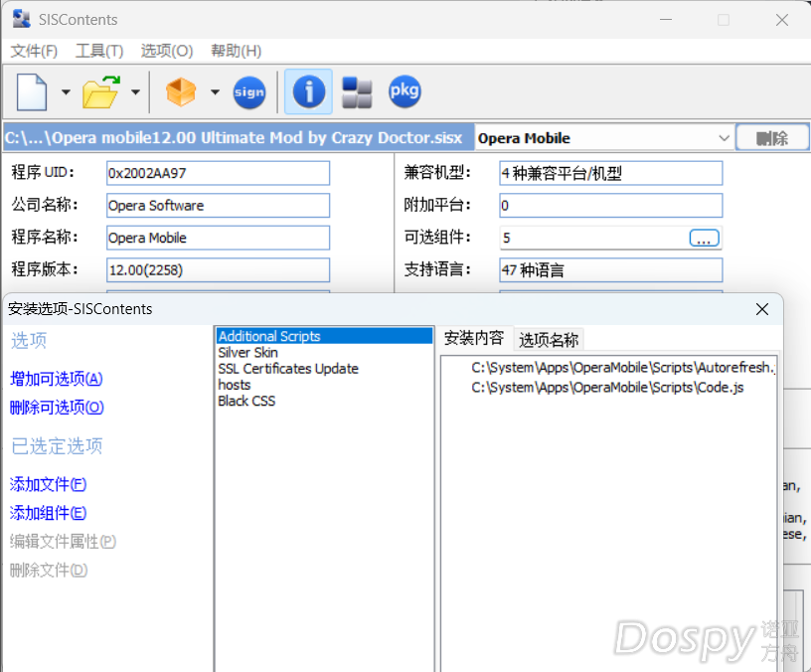Select SSL Certificates Update option
811x672 pixels.
[324, 369]
